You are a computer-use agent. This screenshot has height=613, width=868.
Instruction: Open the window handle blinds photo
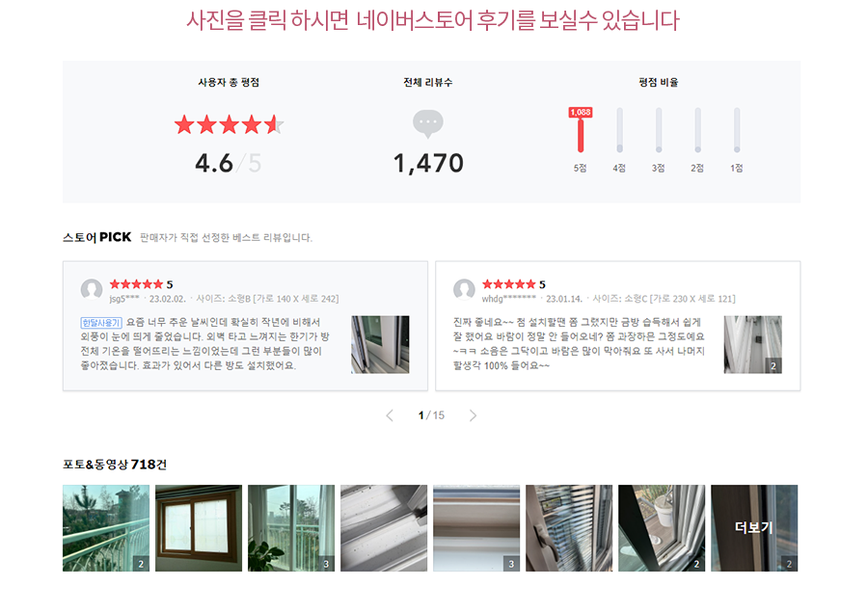point(569,528)
